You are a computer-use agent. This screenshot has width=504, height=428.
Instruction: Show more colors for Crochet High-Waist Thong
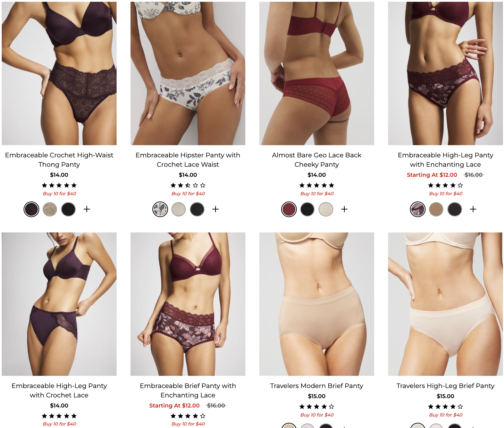(87, 209)
